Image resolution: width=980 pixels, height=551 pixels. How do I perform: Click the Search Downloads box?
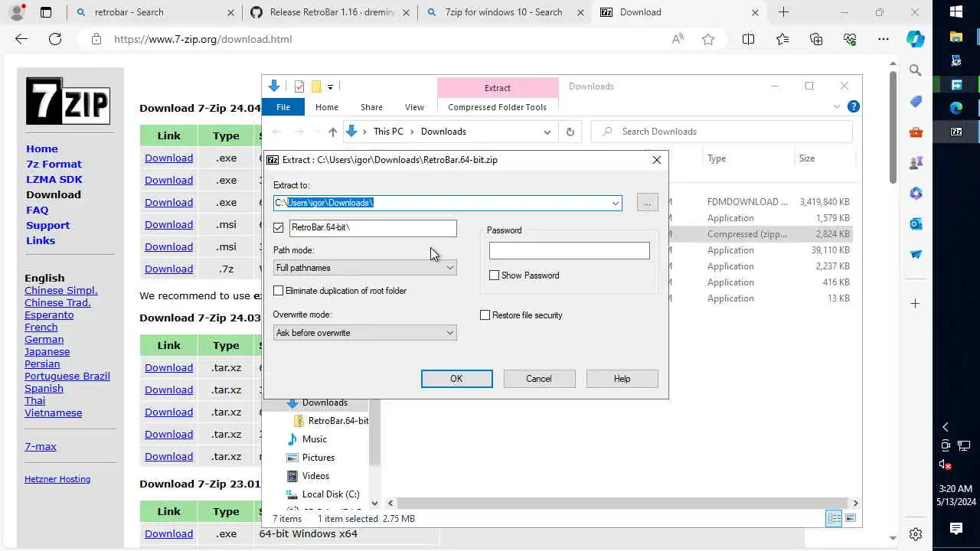pos(722,132)
